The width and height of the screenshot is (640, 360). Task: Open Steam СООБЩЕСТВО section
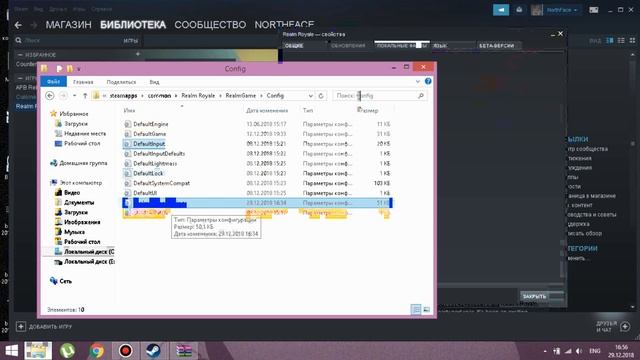[210, 25]
